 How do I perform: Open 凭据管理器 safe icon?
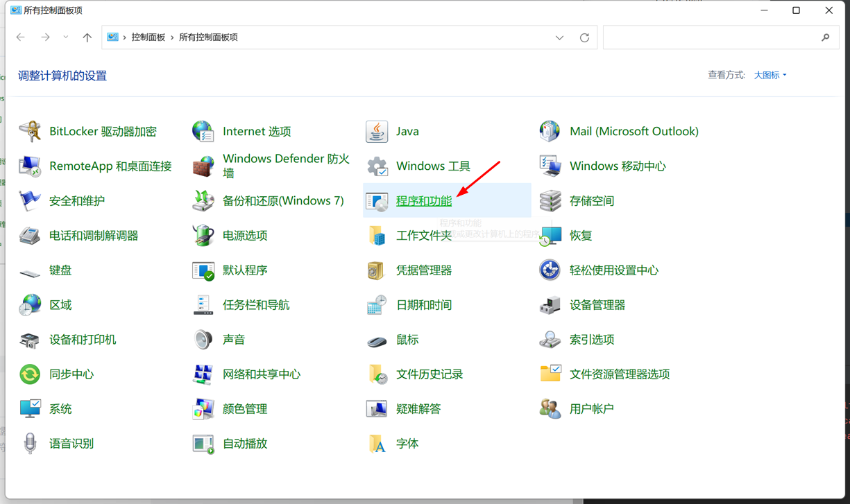[377, 270]
